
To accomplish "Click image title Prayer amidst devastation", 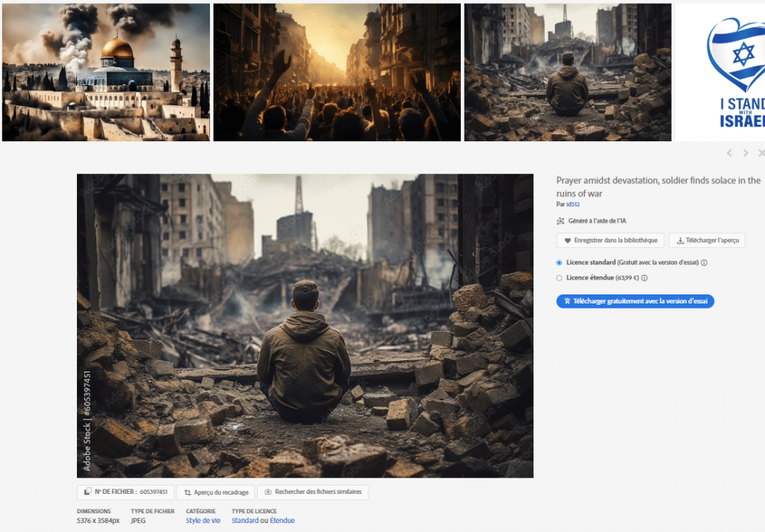I will coord(658,187).
